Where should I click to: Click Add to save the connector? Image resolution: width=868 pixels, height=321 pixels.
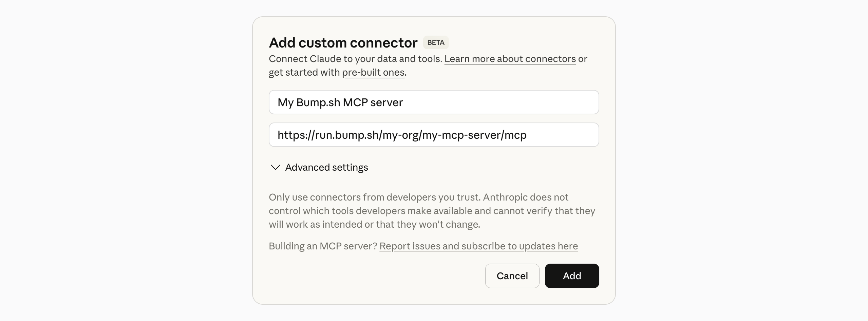click(x=571, y=276)
